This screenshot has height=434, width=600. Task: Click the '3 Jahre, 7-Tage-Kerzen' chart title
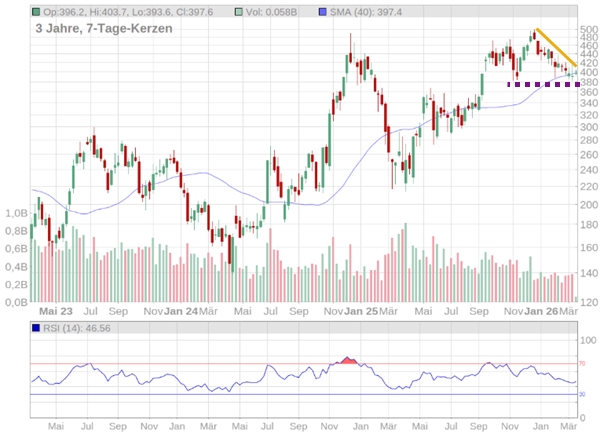pyautogui.click(x=103, y=29)
